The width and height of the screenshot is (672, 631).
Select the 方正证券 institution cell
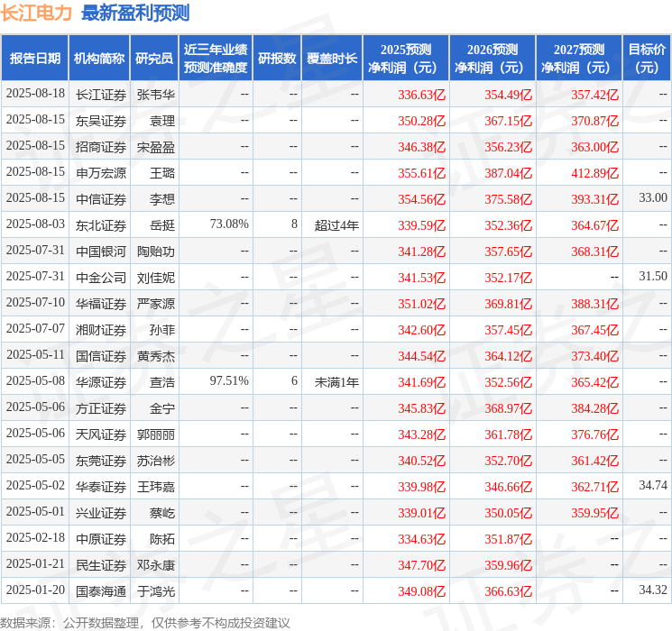click(101, 408)
